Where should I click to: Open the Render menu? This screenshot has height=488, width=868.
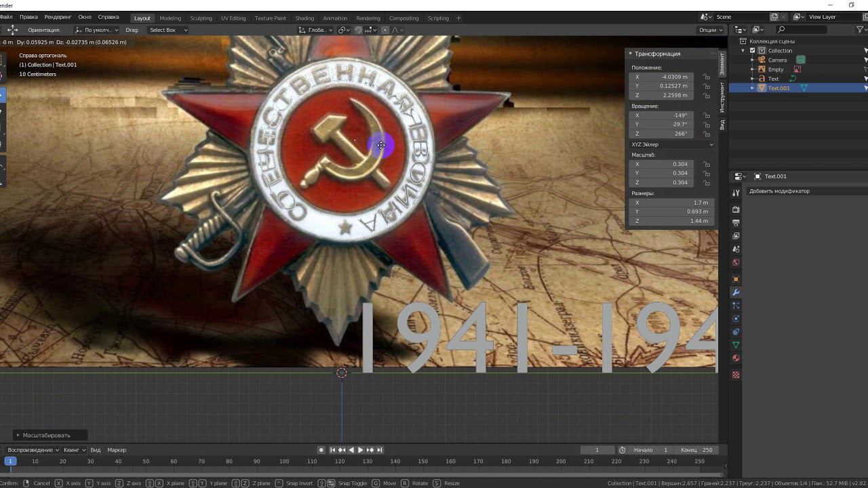point(58,17)
